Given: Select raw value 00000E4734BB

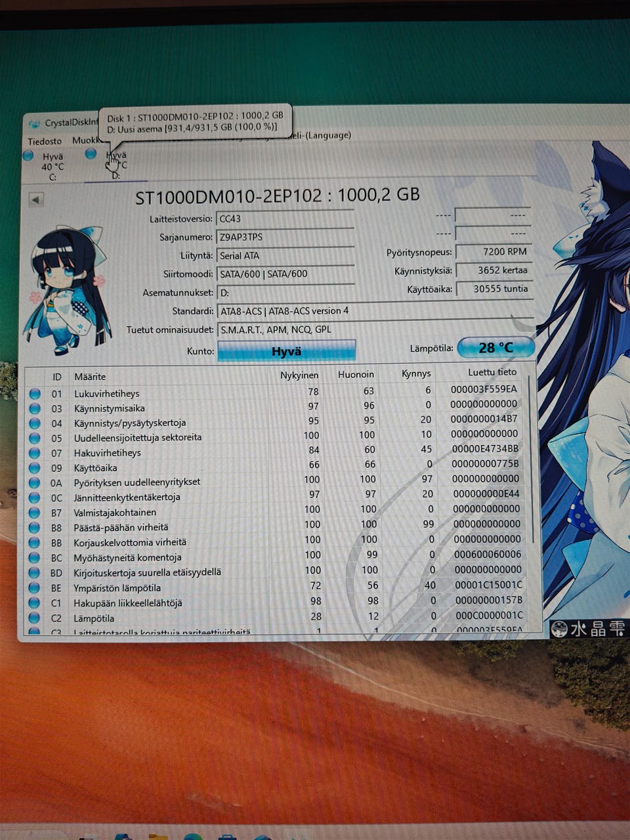Looking at the screenshot, I should click(x=485, y=448).
